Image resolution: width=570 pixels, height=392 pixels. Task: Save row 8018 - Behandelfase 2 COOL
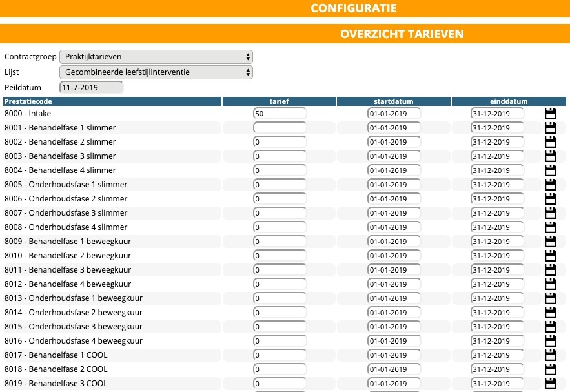551,369
